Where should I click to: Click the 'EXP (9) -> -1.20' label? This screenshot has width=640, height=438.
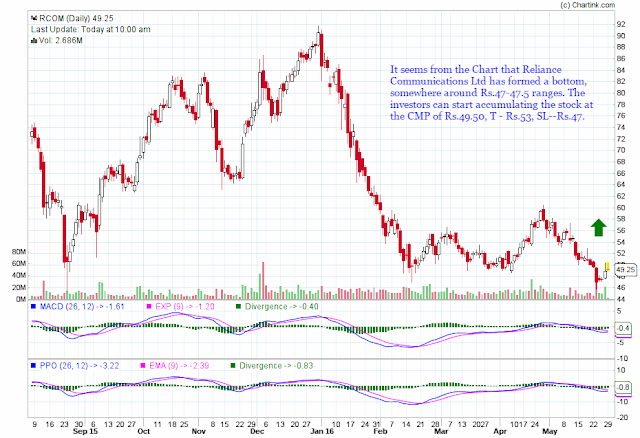coord(184,307)
